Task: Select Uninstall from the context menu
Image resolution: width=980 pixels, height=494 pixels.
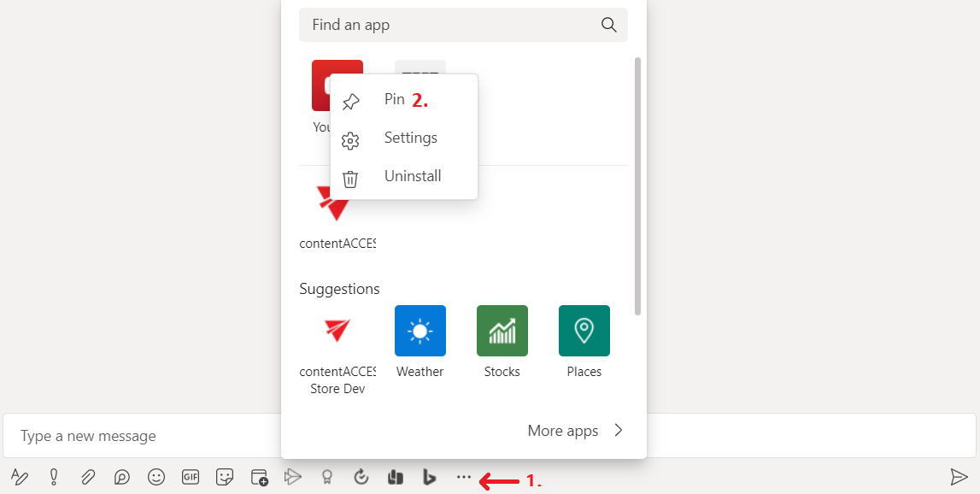Action: click(x=412, y=177)
